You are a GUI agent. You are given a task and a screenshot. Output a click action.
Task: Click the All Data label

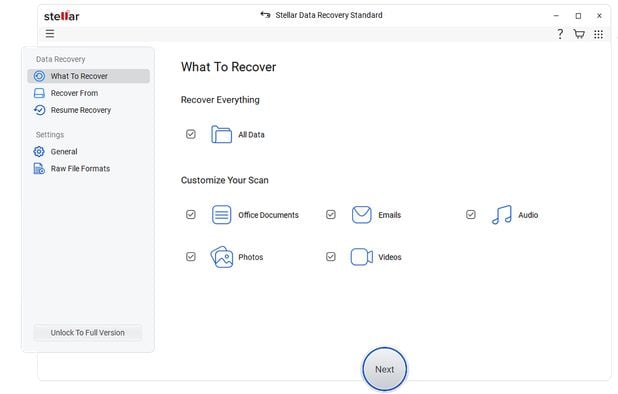(251, 135)
